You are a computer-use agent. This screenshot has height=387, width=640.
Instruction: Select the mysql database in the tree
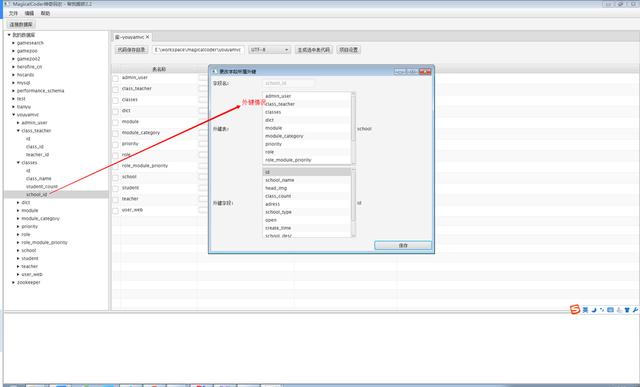coord(23,83)
